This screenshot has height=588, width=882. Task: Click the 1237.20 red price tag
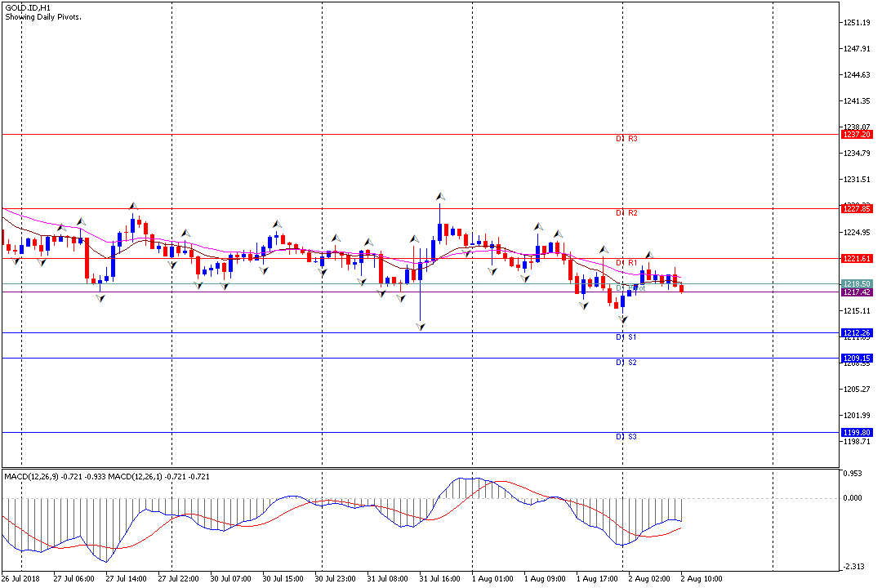(857, 135)
